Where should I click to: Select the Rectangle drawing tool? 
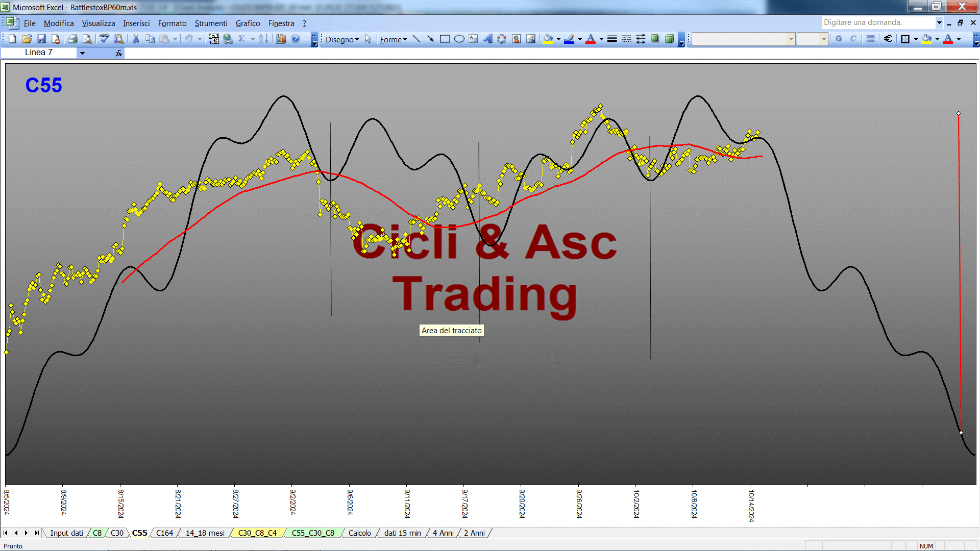tap(445, 39)
